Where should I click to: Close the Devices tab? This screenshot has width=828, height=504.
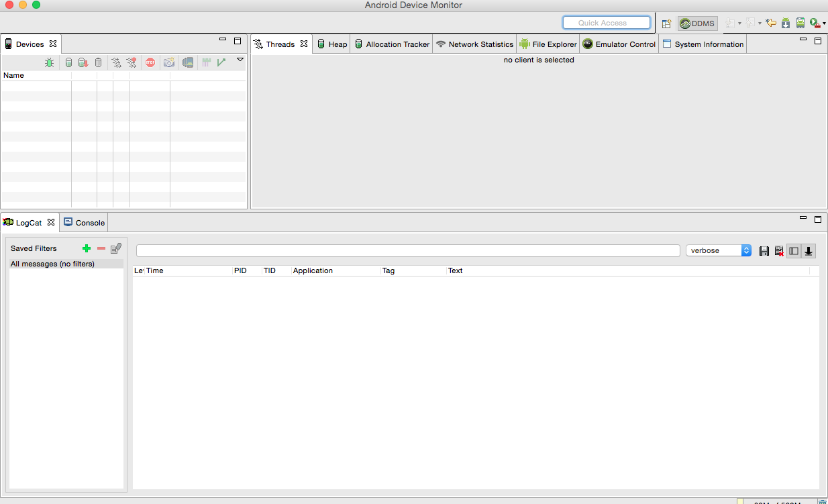click(52, 44)
